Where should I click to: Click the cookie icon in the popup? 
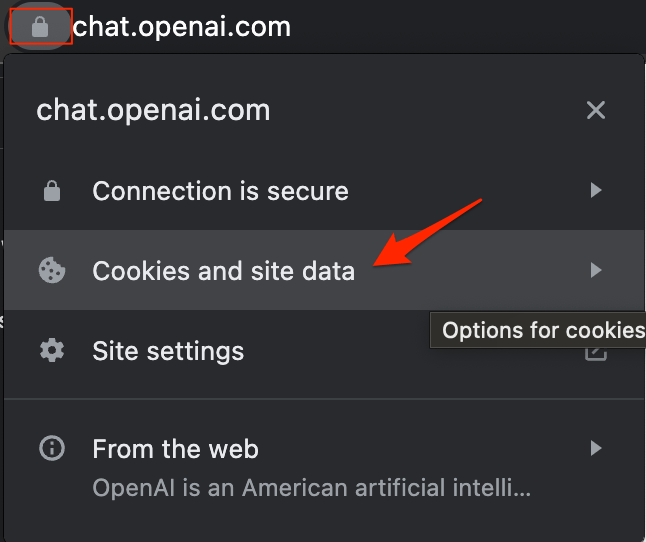coord(52,270)
